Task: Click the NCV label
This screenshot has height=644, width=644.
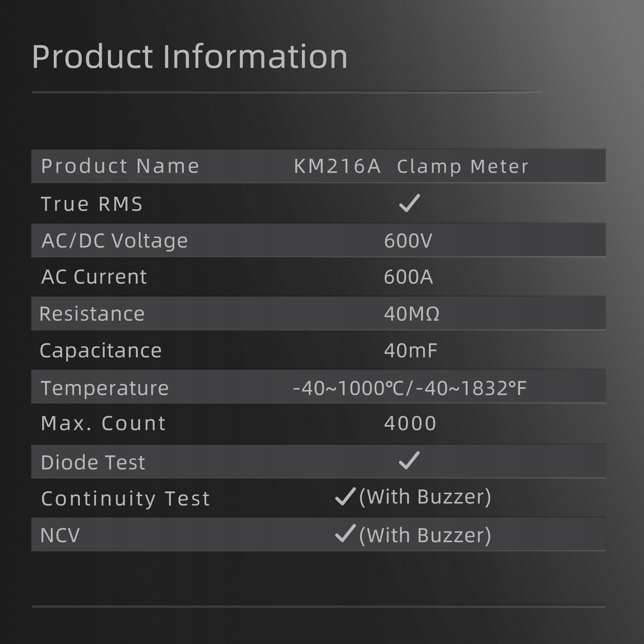Action: click(60, 535)
